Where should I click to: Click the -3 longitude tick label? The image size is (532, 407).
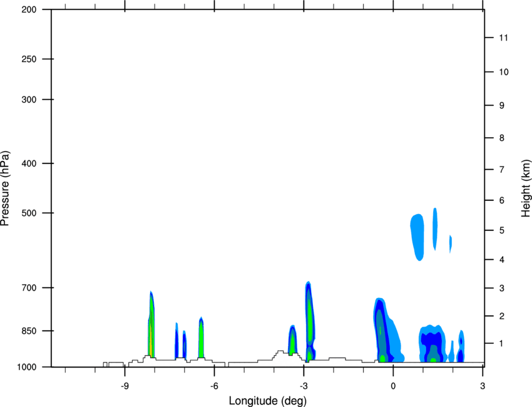click(x=304, y=386)
